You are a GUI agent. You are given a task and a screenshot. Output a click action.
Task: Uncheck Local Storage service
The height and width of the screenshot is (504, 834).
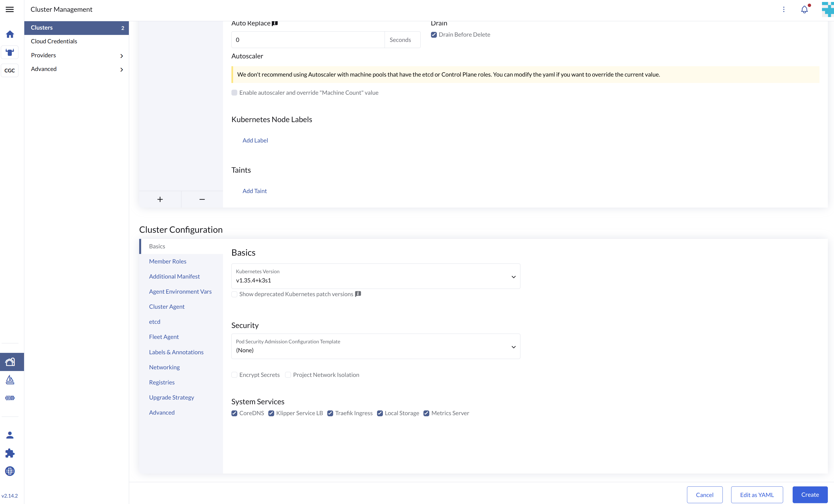click(380, 413)
